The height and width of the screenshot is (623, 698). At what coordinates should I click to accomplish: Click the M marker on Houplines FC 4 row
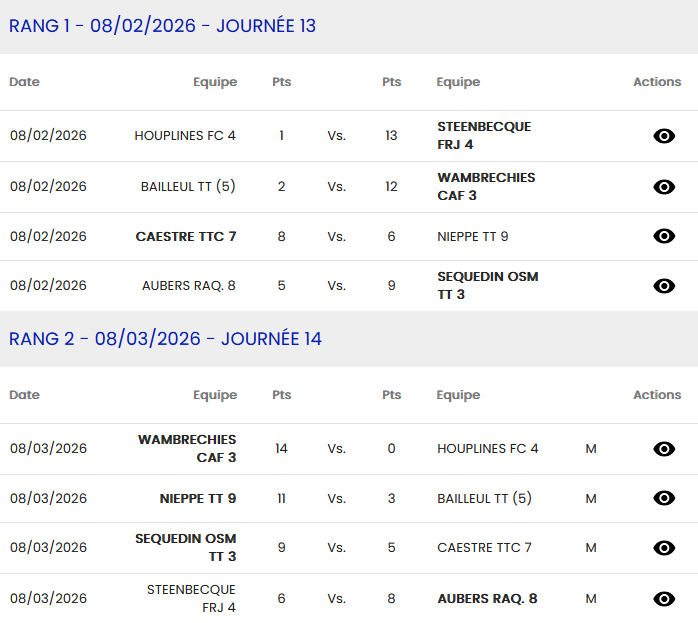coord(591,449)
